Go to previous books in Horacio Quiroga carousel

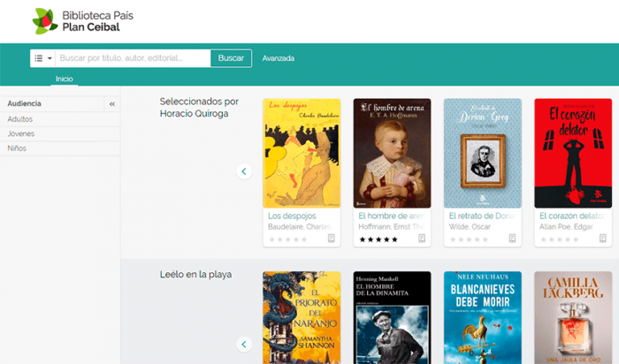[244, 171]
